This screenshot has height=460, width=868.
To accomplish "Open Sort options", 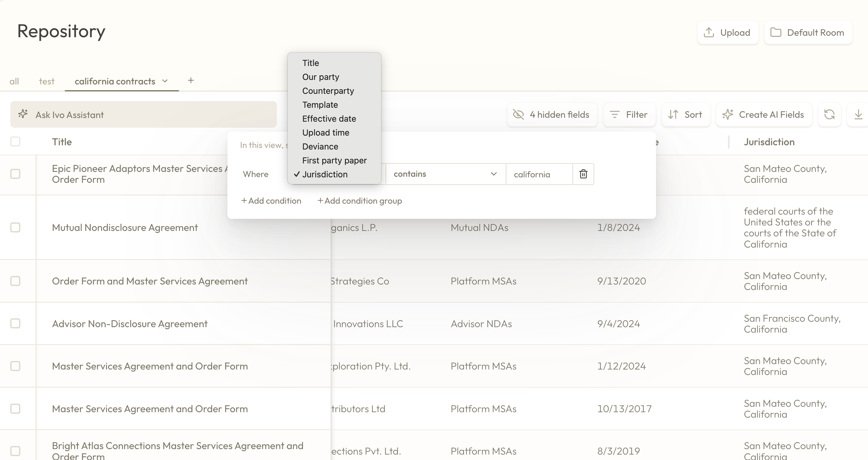I will pos(686,114).
